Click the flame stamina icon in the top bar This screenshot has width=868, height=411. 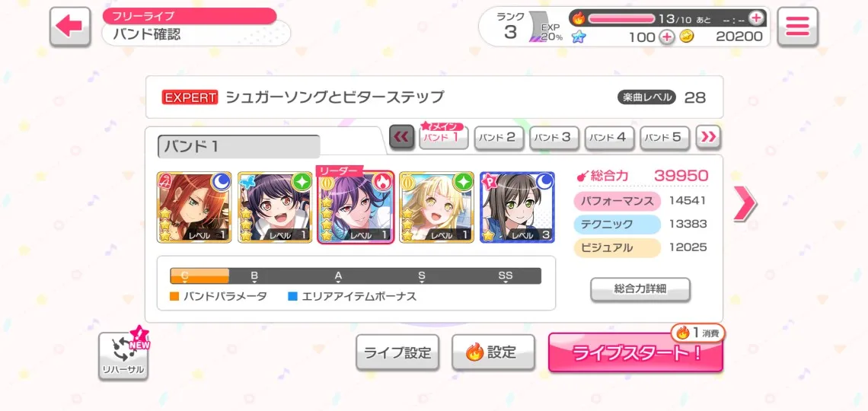click(579, 18)
